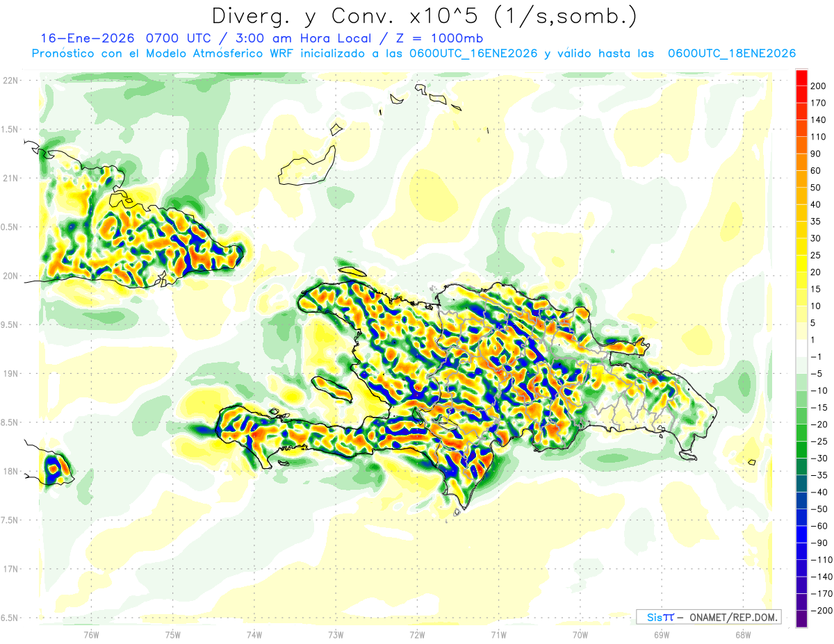Click the Great Inagua island outline near 21N 73W
Image resolution: width=834 pixels, height=644 pixels.
click(307, 164)
